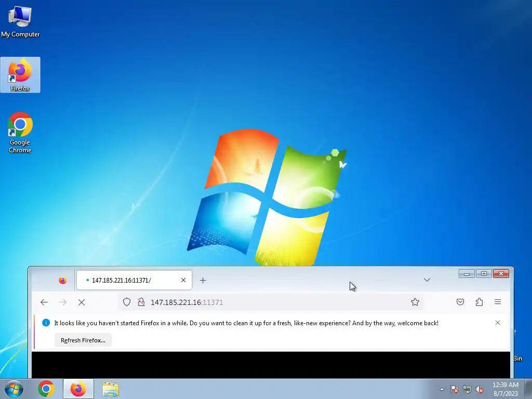Stop loading the page
Screen dimensions: 532x399
[82, 302]
